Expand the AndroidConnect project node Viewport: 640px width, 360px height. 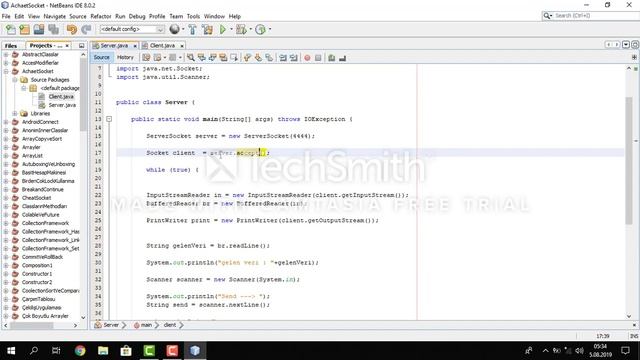coord(6,122)
